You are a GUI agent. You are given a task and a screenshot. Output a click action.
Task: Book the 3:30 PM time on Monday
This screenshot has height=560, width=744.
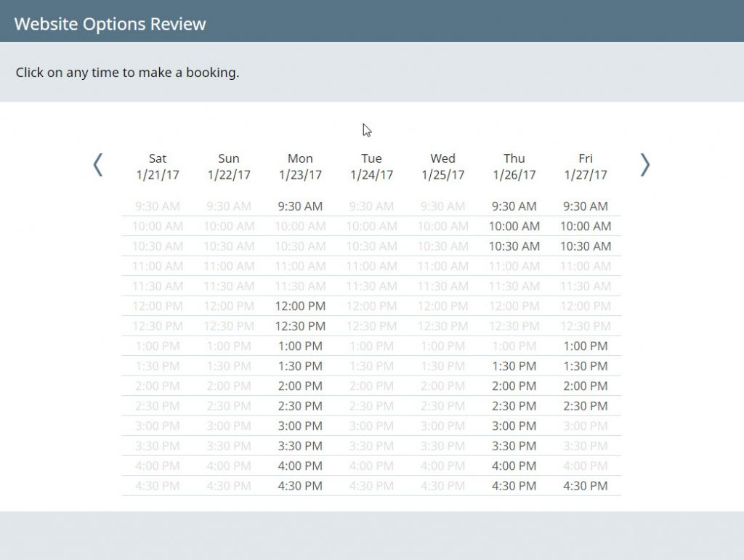point(300,446)
